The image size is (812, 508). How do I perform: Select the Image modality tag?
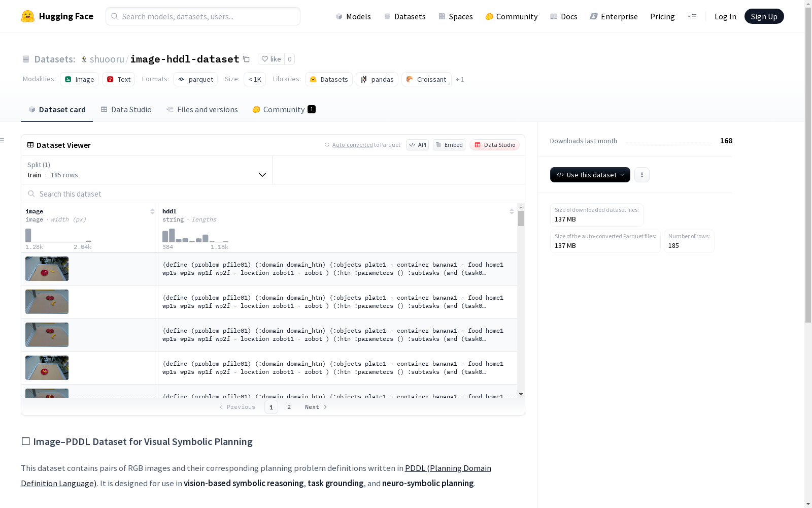tap(80, 79)
